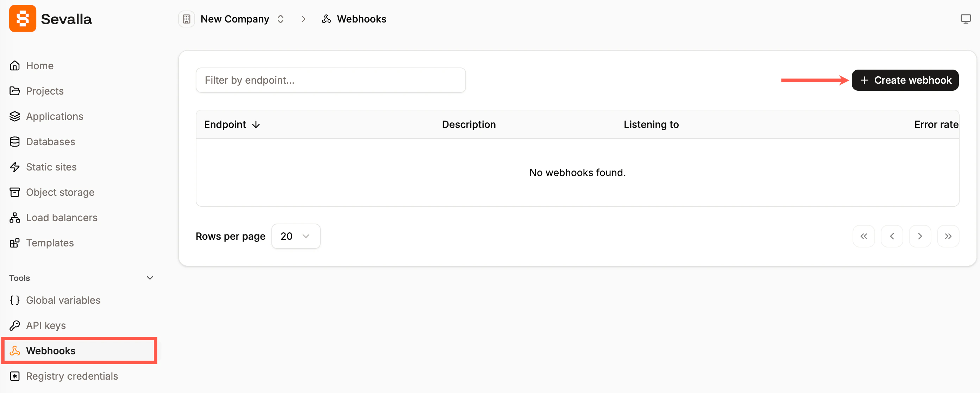
Task: Click the last page pagination control
Action: point(948,236)
